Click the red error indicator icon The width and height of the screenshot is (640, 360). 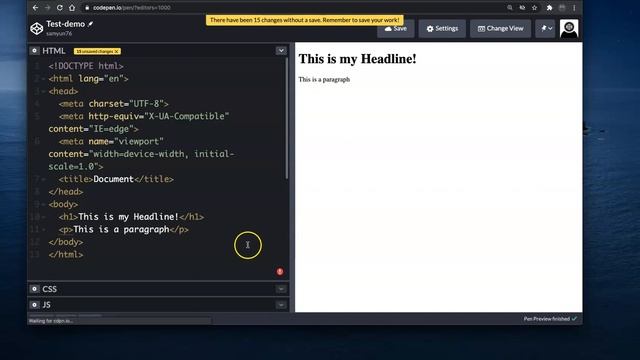coord(280,271)
